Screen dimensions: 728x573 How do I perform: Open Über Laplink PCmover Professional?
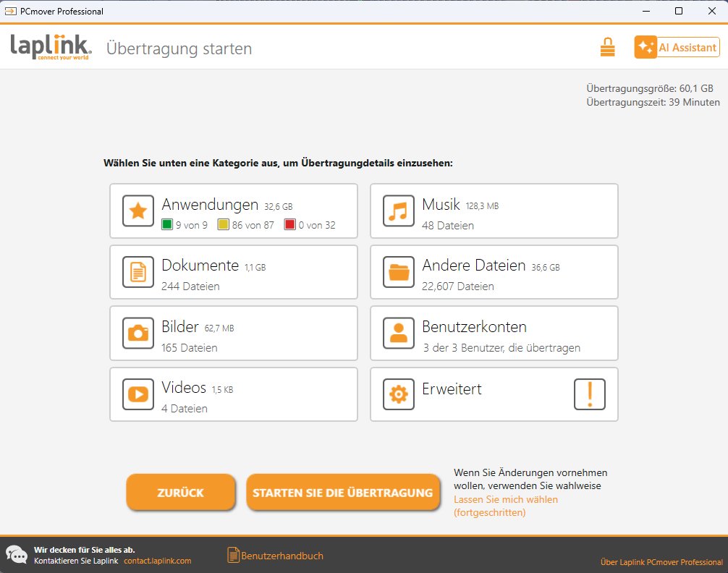tap(661, 562)
